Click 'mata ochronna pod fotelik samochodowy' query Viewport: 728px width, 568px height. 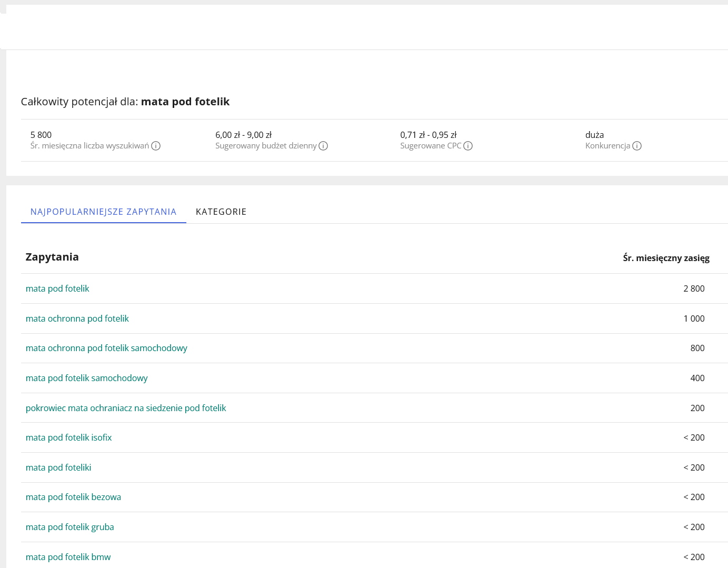(106, 348)
